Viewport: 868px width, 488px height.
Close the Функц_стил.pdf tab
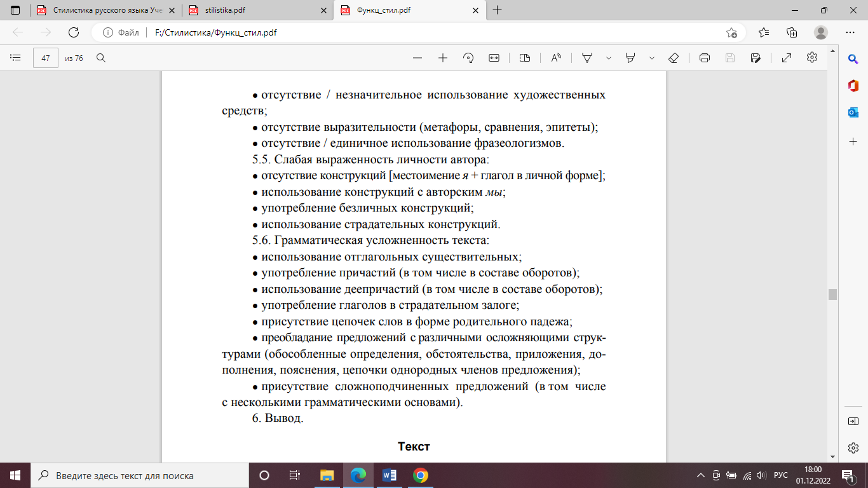point(475,10)
